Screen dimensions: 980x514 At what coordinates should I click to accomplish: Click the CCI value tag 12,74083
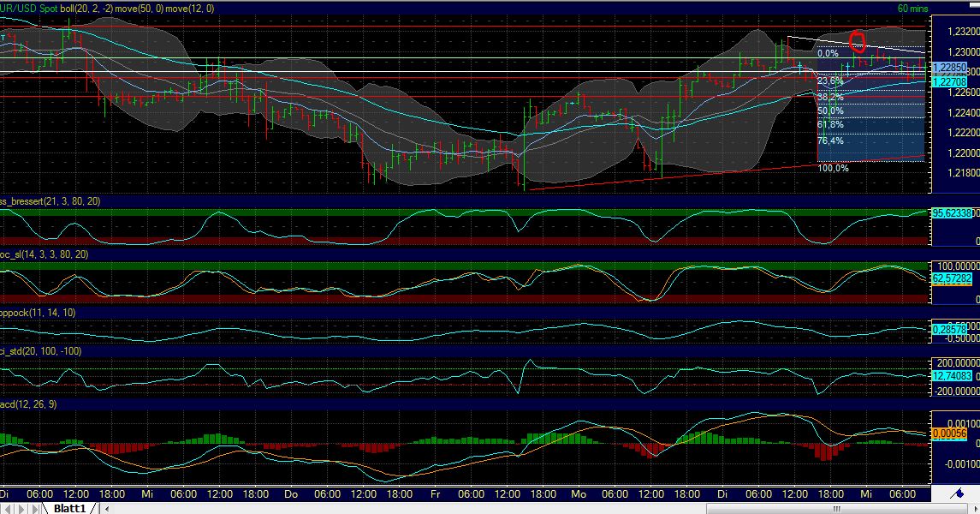pos(952,376)
